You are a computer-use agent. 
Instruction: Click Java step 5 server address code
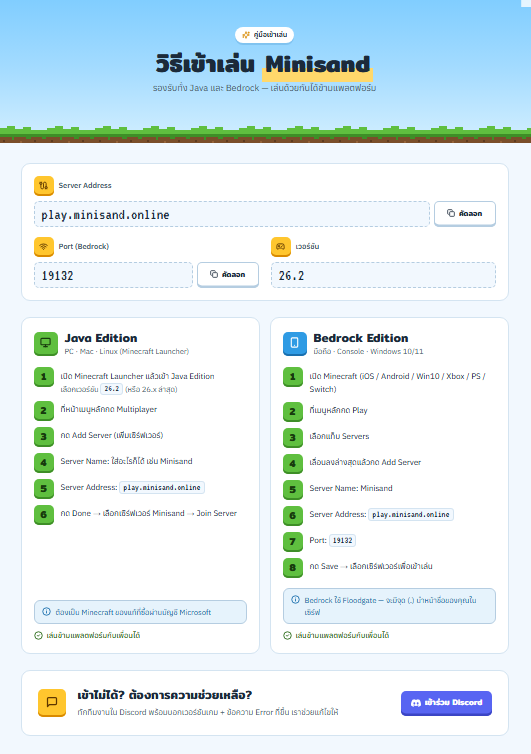(162, 488)
